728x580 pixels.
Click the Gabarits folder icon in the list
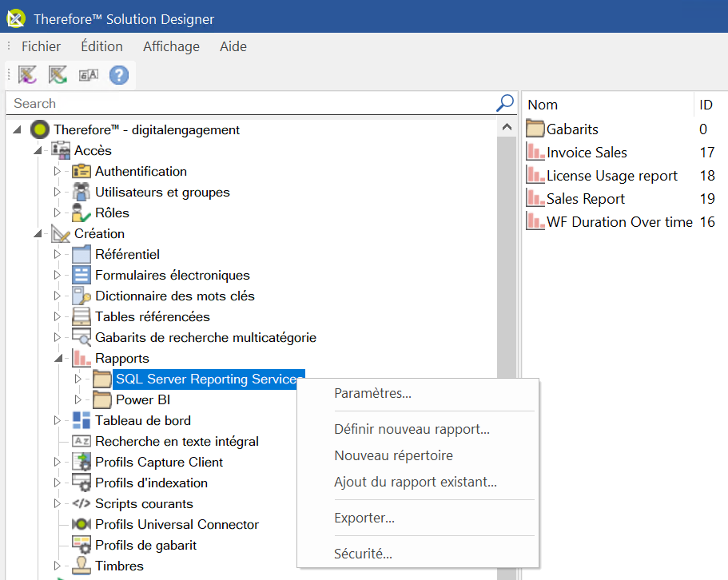[x=535, y=129]
